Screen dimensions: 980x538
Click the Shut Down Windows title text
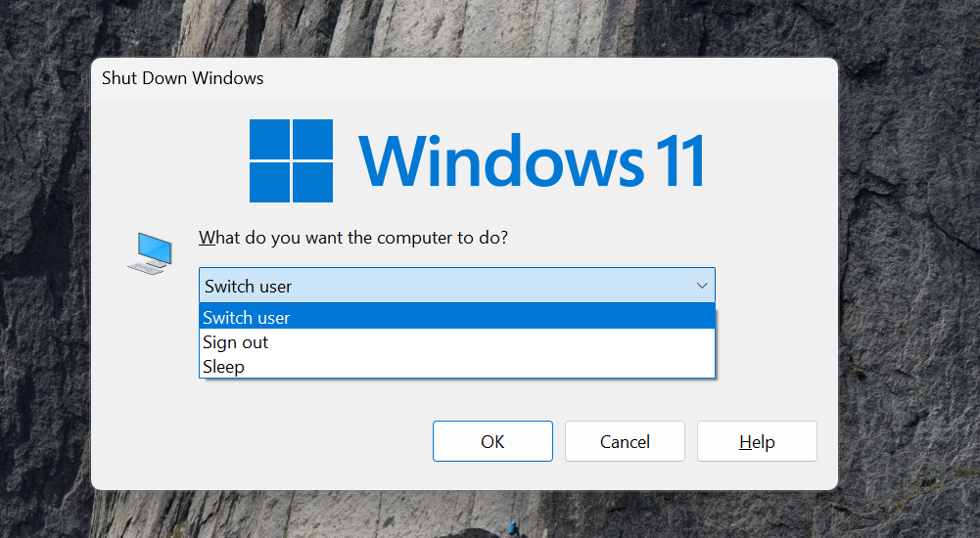pyautogui.click(x=182, y=78)
